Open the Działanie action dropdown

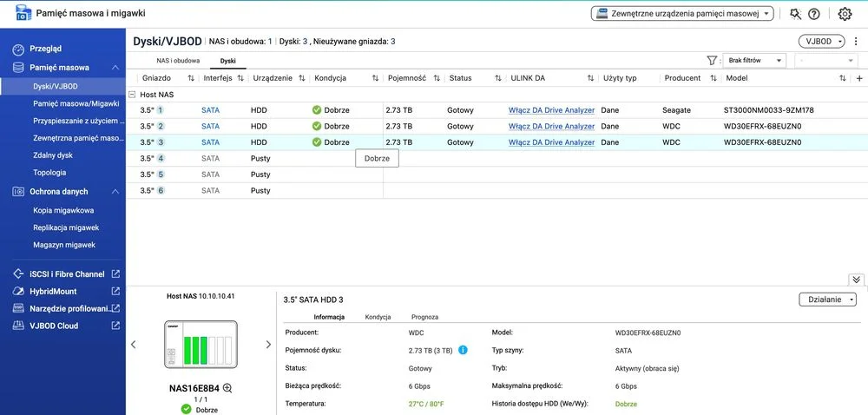[827, 300]
